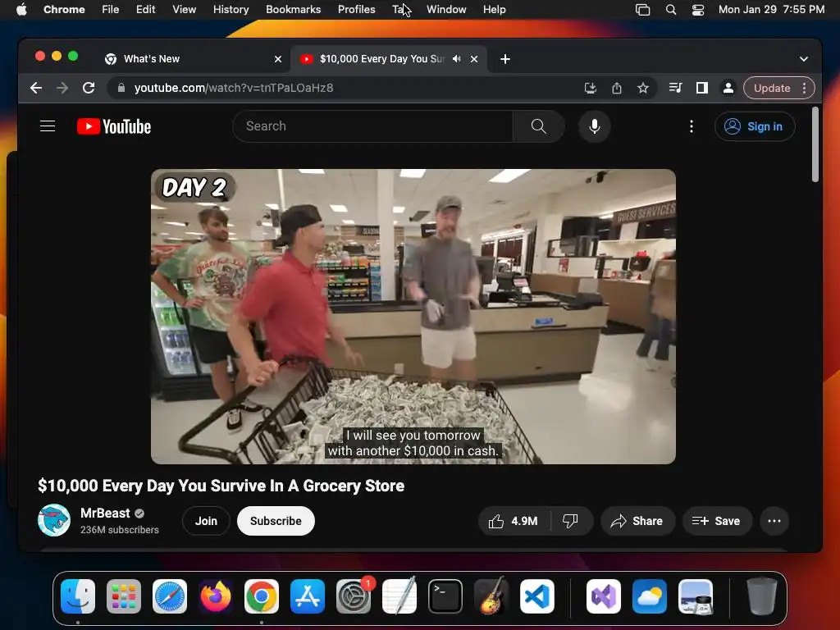The height and width of the screenshot is (630, 840).
Task: Go forward in Chrome
Action: (62, 88)
